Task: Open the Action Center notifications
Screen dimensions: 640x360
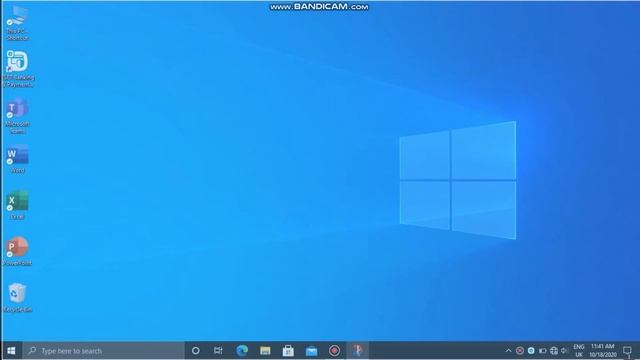Action: (x=627, y=351)
